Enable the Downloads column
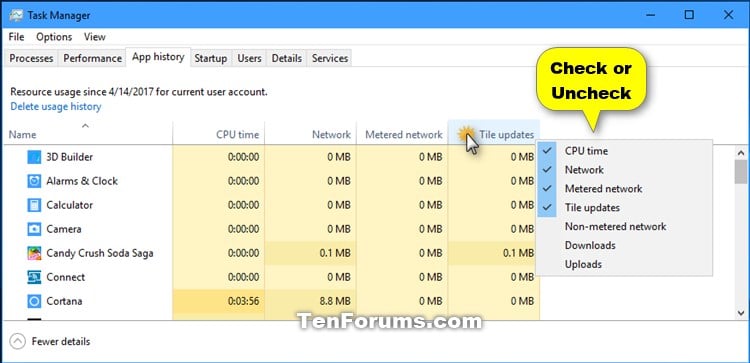This screenshot has height=363, width=750. pos(625,245)
